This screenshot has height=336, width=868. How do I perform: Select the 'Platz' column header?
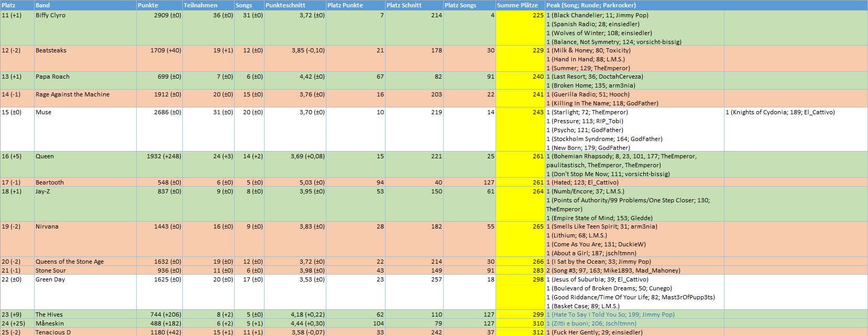point(17,5)
